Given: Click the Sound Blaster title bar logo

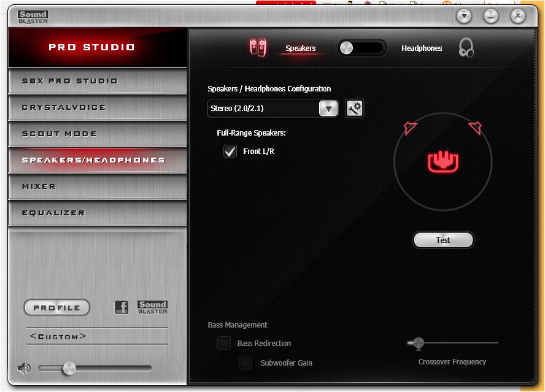Looking at the screenshot, I should point(33,17).
